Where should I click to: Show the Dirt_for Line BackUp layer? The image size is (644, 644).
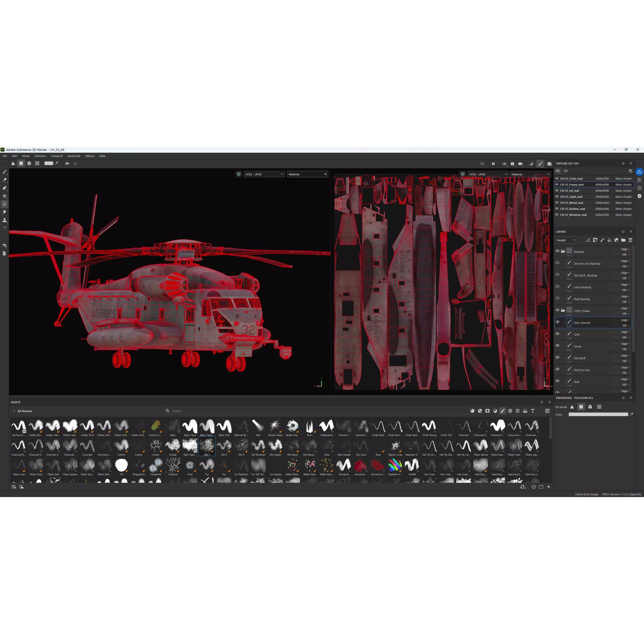pyautogui.click(x=557, y=263)
